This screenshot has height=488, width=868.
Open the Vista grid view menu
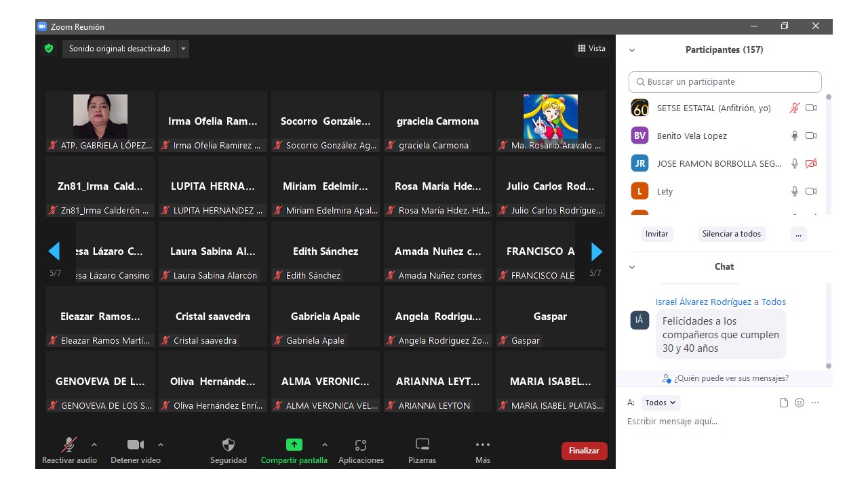coord(591,48)
